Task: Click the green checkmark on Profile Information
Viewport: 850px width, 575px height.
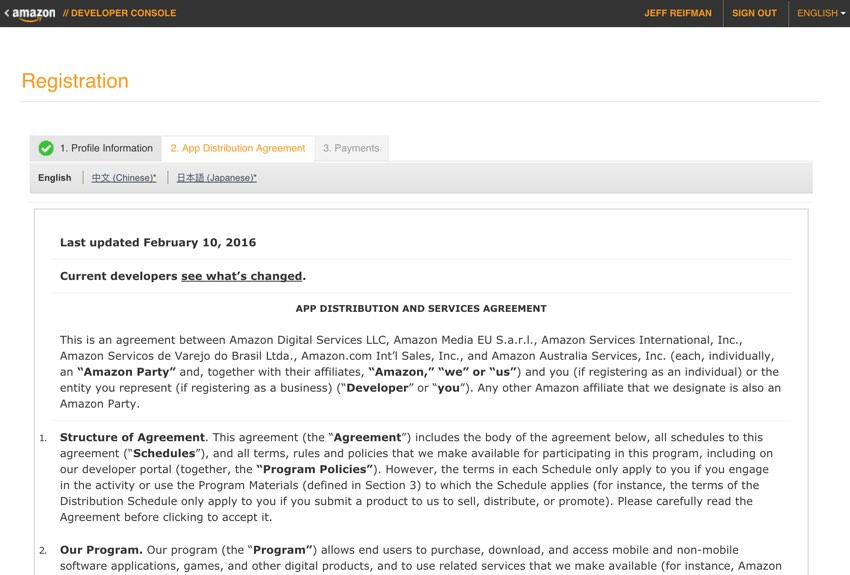Action: click(x=46, y=148)
